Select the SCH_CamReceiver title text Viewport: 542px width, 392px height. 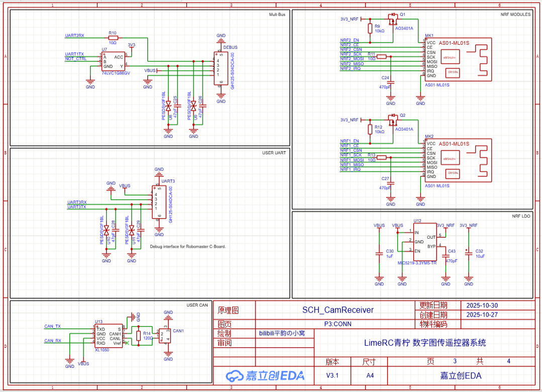(x=338, y=310)
